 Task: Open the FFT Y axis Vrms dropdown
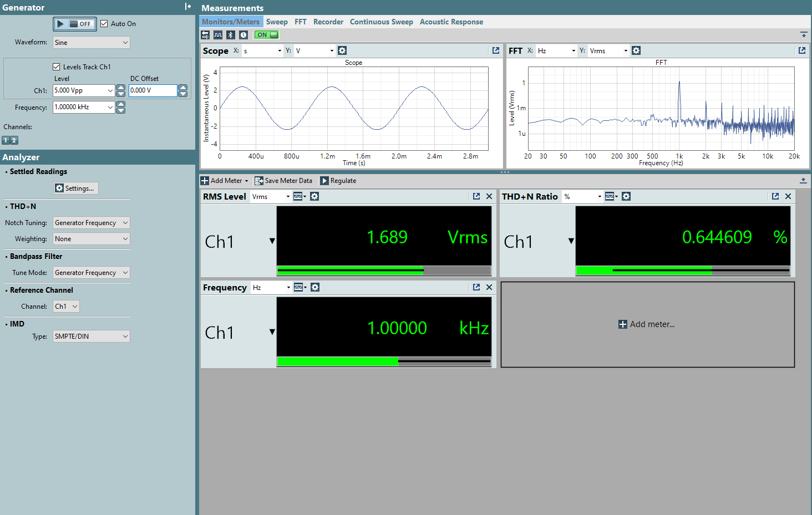tap(608, 50)
